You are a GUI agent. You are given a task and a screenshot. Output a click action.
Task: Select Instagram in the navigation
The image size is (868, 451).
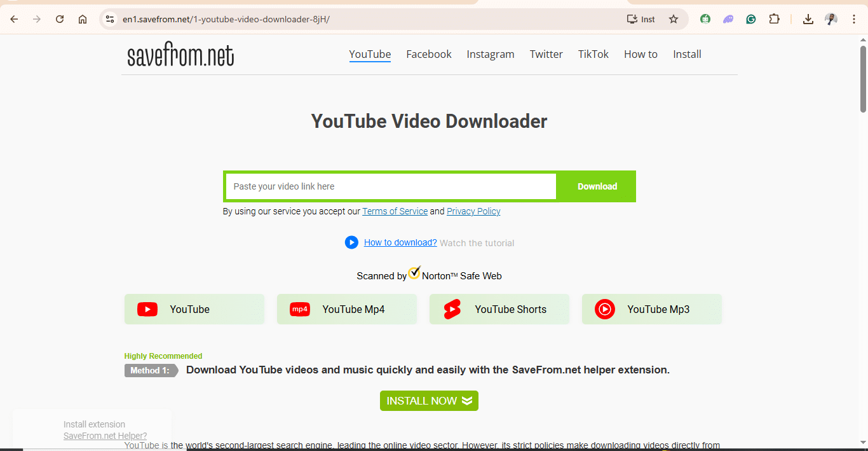tap(490, 54)
